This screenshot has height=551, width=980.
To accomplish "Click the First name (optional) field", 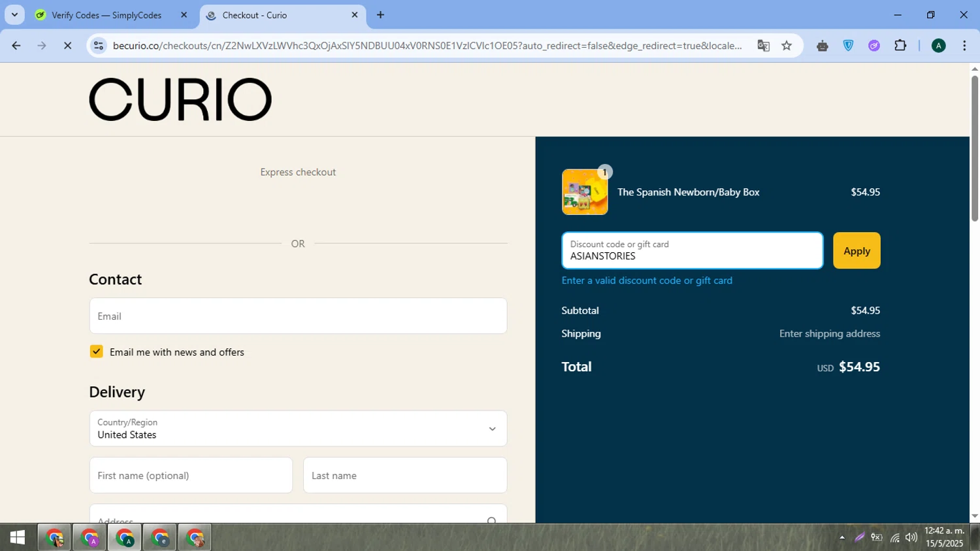I will click(191, 475).
